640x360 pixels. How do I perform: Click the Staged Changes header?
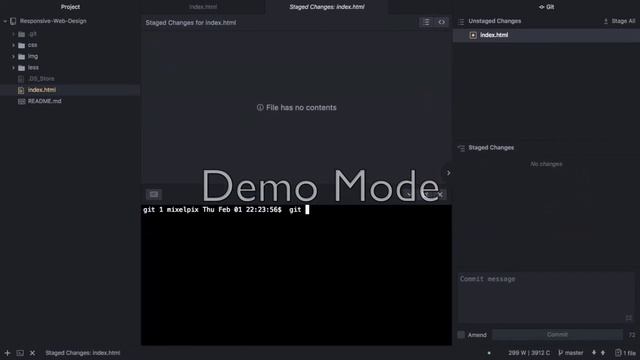pos(491,148)
